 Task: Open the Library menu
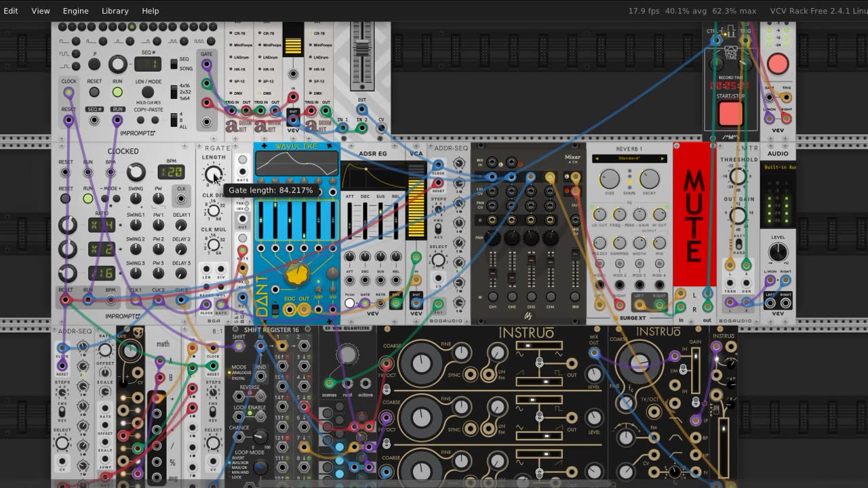pyautogui.click(x=115, y=11)
